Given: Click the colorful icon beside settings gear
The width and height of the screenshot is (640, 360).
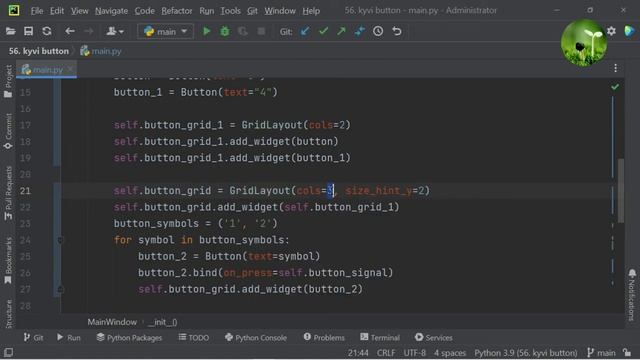Looking at the screenshot, I should tap(629, 31).
